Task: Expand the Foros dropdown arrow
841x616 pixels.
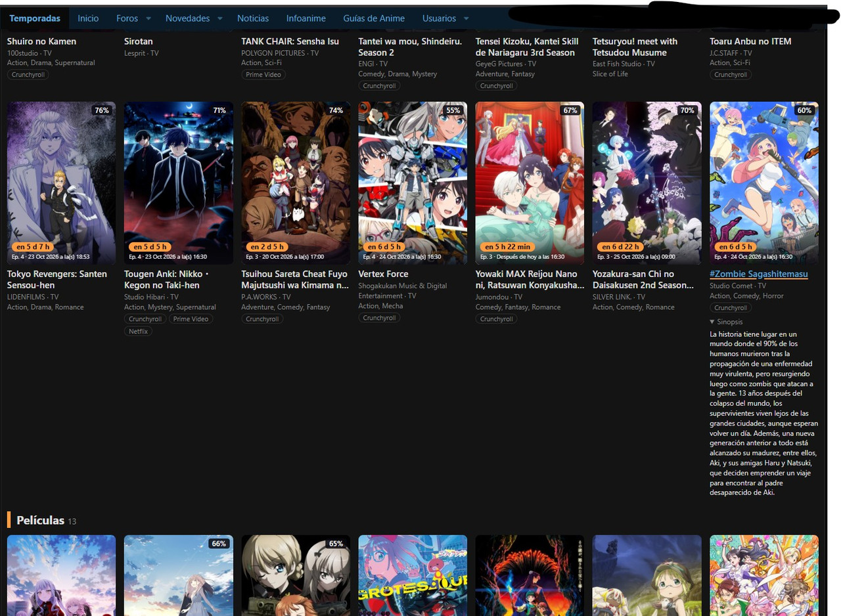Action: coord(148,18)
